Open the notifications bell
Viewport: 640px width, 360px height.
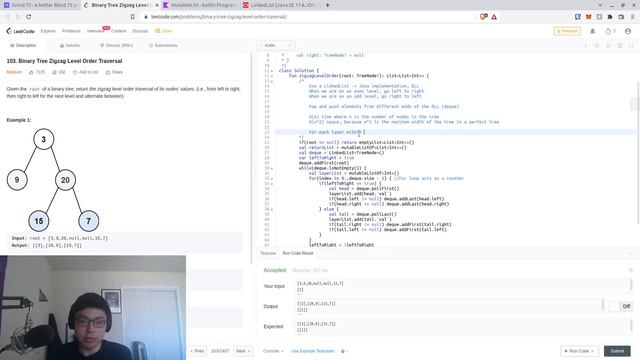coord(593,31)
